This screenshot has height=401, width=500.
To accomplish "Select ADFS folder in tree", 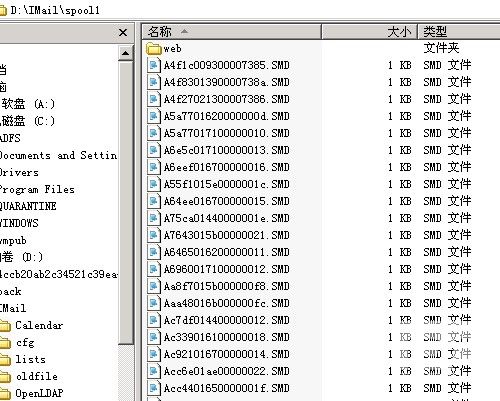I will point(10,138).
